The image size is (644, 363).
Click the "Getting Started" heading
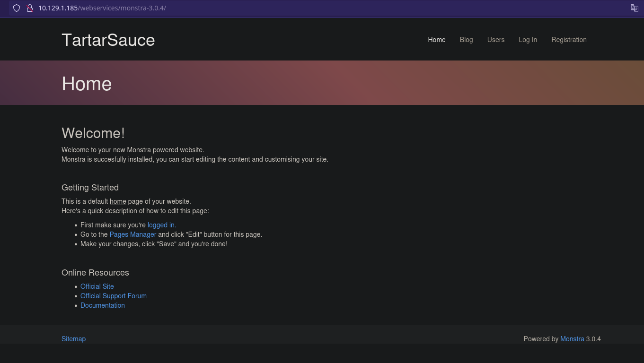click(x=90, y=188)
